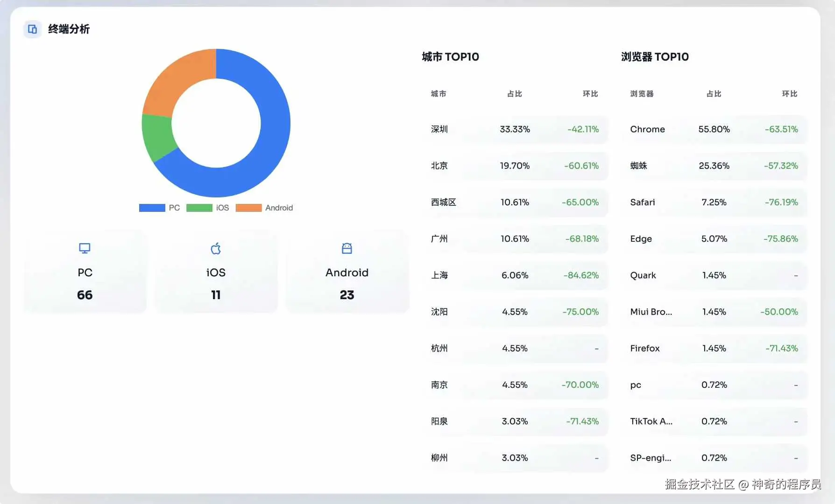
Task: Open the 城市 column header sorter
Action: point(438,94)
